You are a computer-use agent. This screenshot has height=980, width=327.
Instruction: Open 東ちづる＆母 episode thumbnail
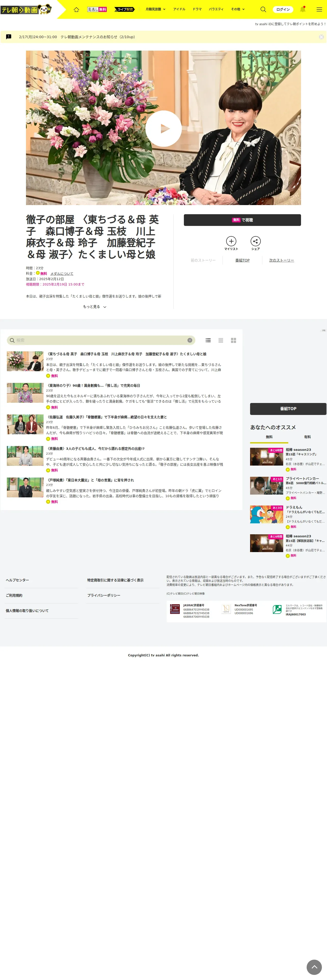tap(25, 361)
